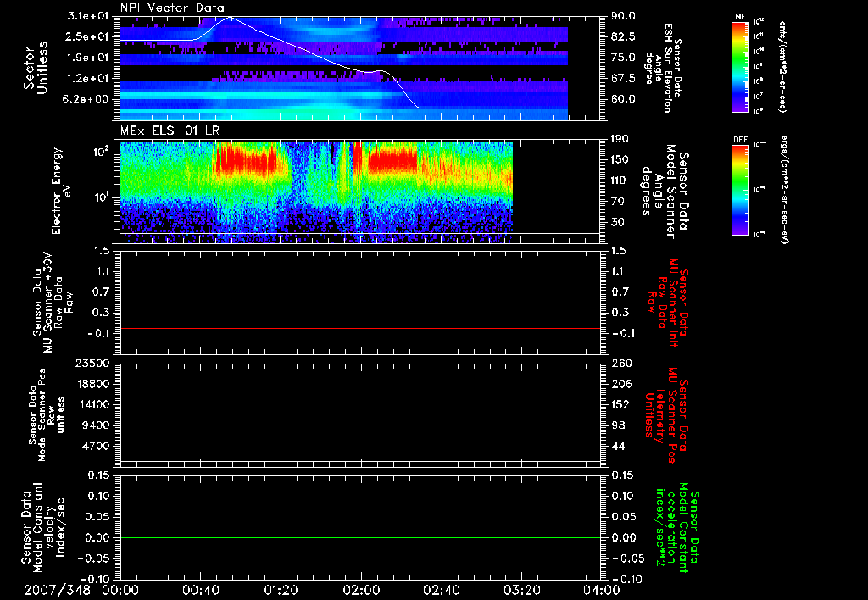
Task: Click the red trace in the MU Scanner +30V panel
Action: coord(360,328)
